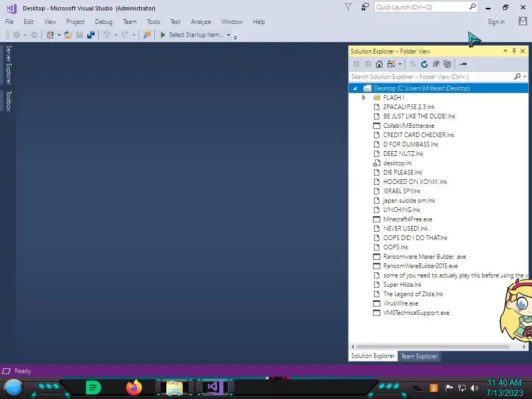The image size is (532, 399).
Task: Open the Analyze menu
Action: pos(201,22)
